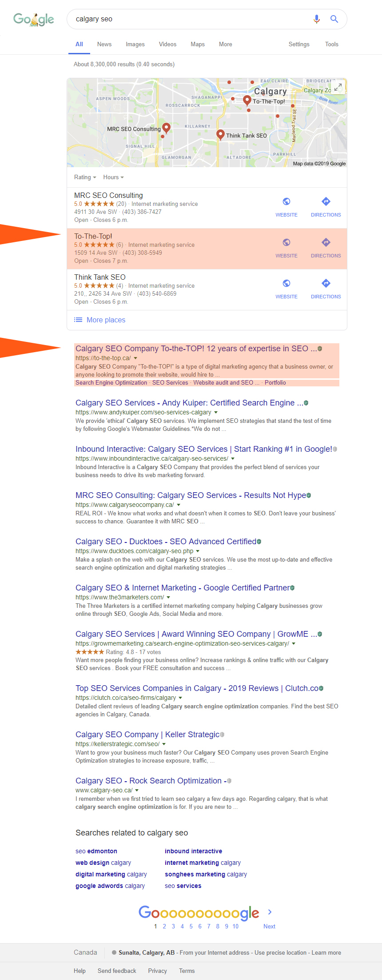Select the Think Tank SEO business listing

pyautogui.click(x=207, y=289)
